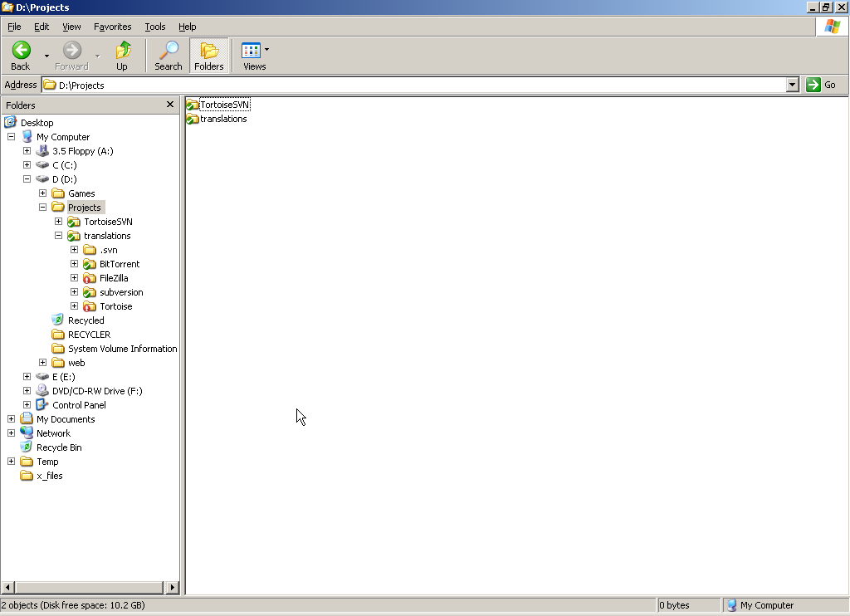
Task: Select the BitTorrent folder icon
Action: [x=90, y=264]
